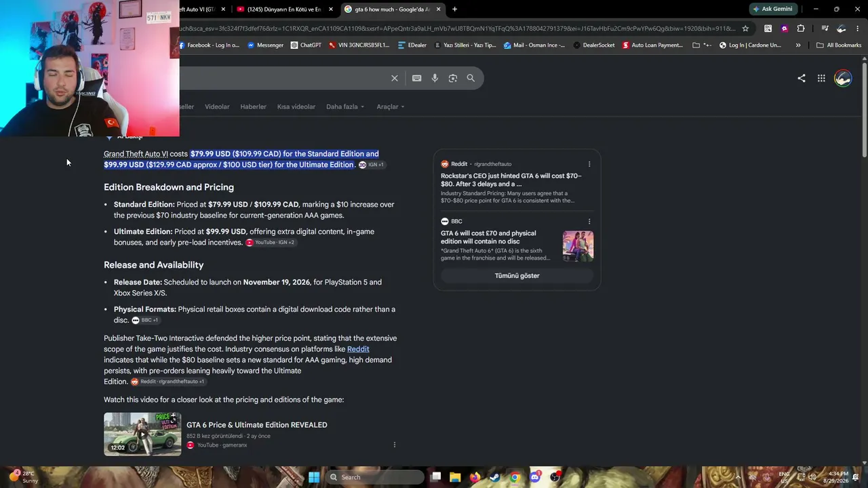The height and width of the screenshot is (488, 868).
Task: Share the search results page
Action: pos(802,78)
